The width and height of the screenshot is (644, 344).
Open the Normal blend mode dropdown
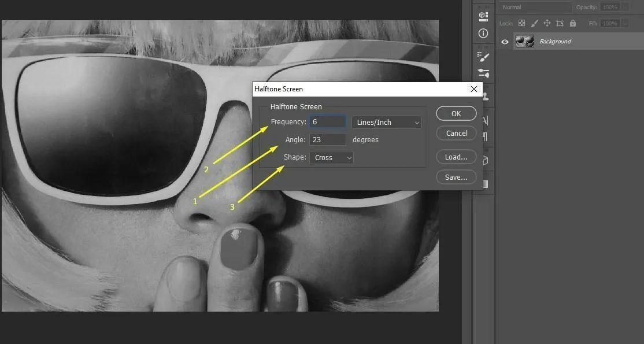tap(535, 8)
